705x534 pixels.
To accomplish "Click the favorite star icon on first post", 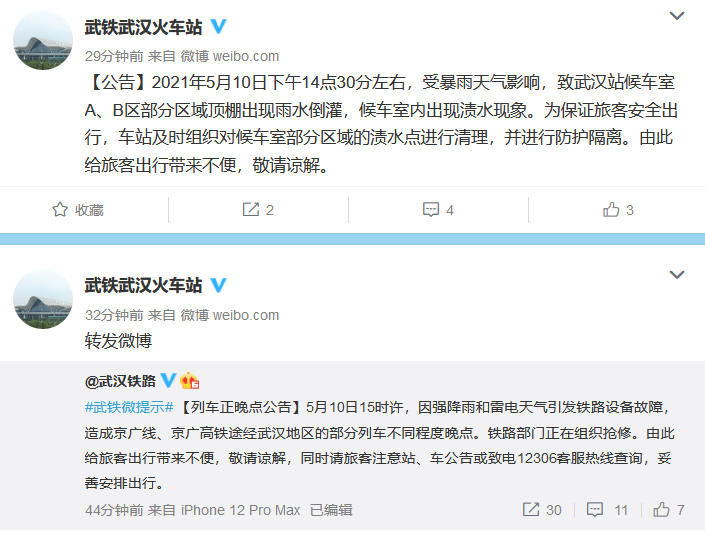I will [60, 209].
